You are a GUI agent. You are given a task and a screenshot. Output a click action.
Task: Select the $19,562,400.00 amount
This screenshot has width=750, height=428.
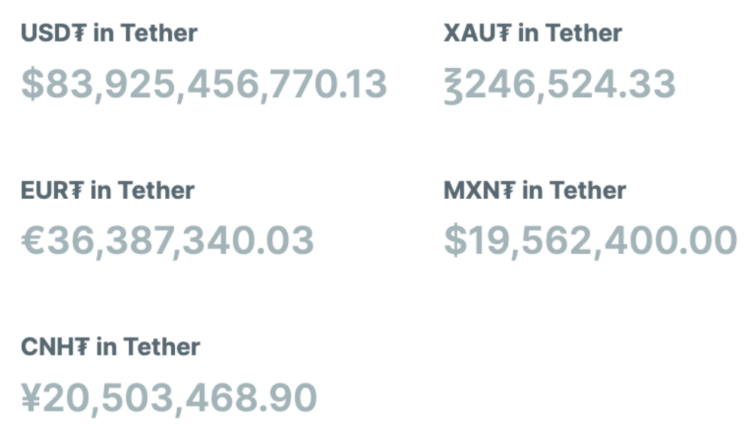click(x=590, y=241)
